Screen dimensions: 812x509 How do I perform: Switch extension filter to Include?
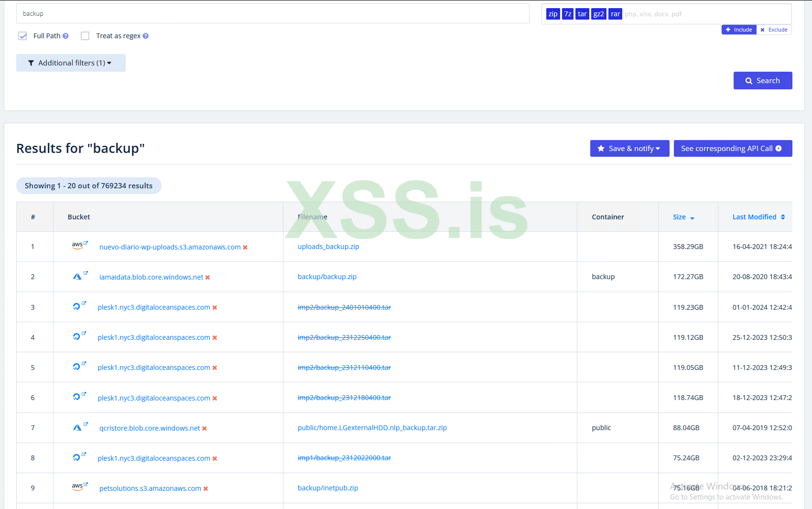coord(739,30)
